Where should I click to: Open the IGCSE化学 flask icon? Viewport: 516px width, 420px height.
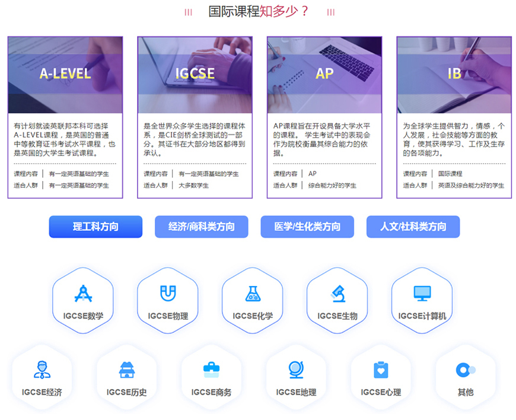[x=253, y=293]
